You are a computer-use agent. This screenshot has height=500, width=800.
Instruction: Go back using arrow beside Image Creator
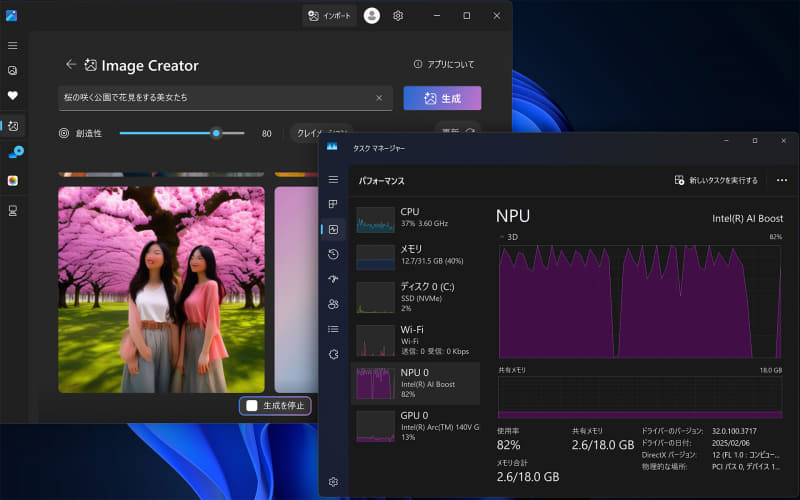pos(71,64)
